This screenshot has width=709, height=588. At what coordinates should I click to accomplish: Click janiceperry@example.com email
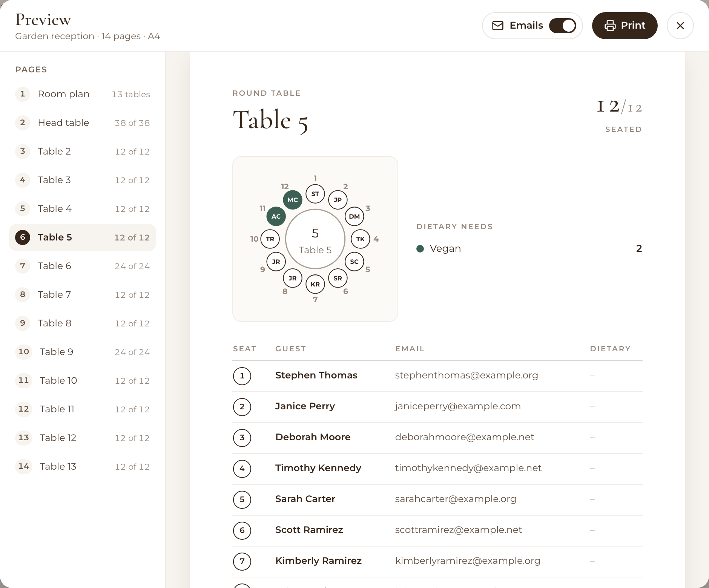(x=458, y=406)
